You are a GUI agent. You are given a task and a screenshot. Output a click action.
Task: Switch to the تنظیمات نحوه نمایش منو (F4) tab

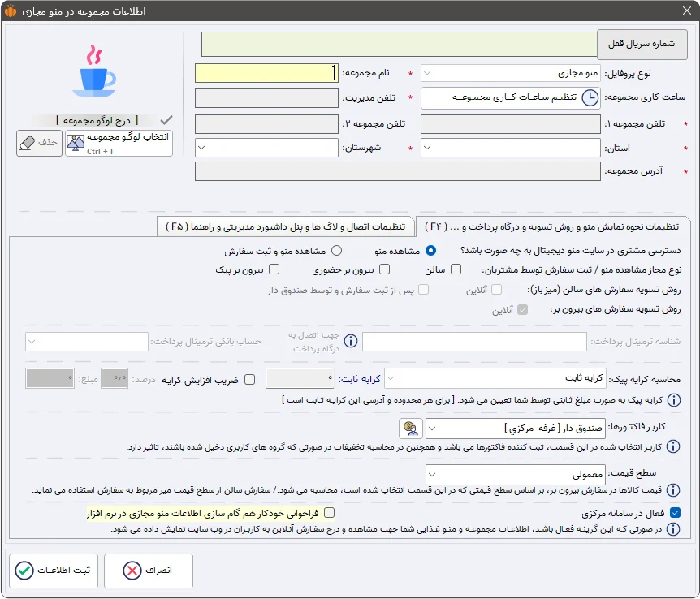coord(551,226)
